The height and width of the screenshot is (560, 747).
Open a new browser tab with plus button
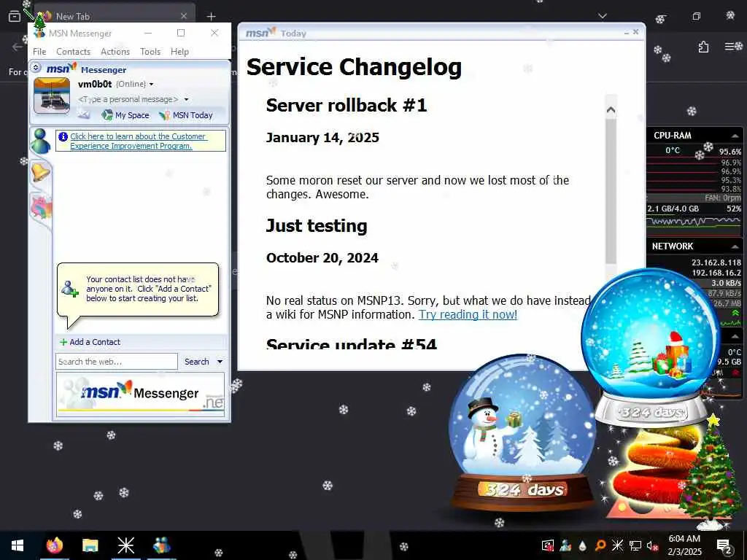pyautogui.click(x=211, y=16)
